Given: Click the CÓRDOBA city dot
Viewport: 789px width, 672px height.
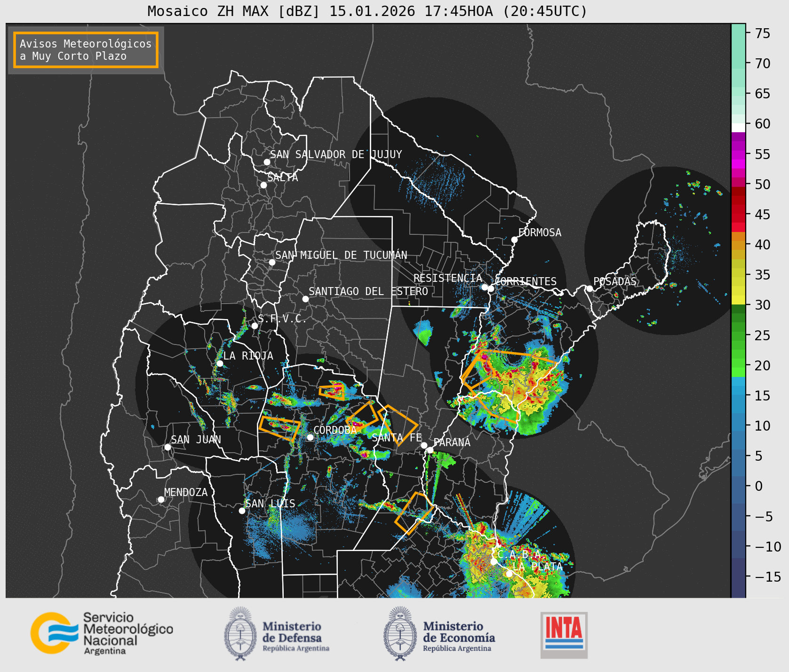Looking at the screenshot, I should pos(310,437).
